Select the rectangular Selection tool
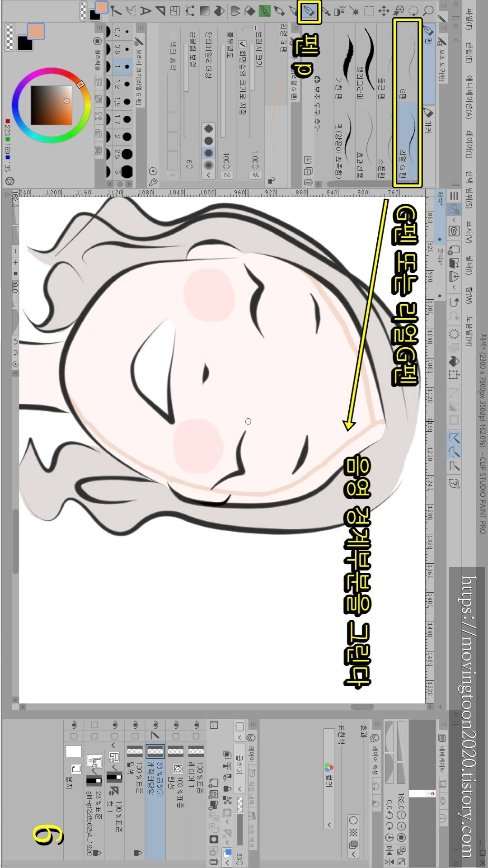488x868 pixels. [369, 11]
